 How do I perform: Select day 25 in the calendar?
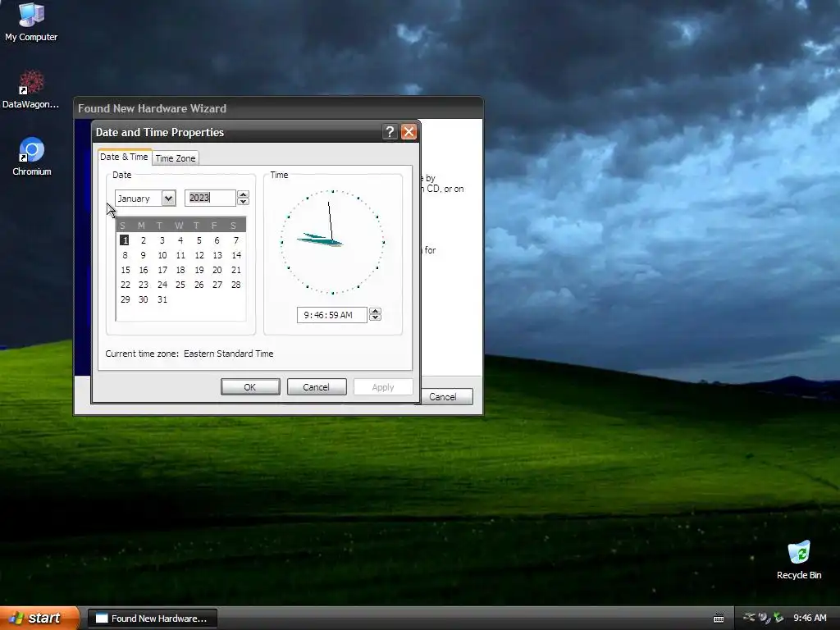[180, 285]
